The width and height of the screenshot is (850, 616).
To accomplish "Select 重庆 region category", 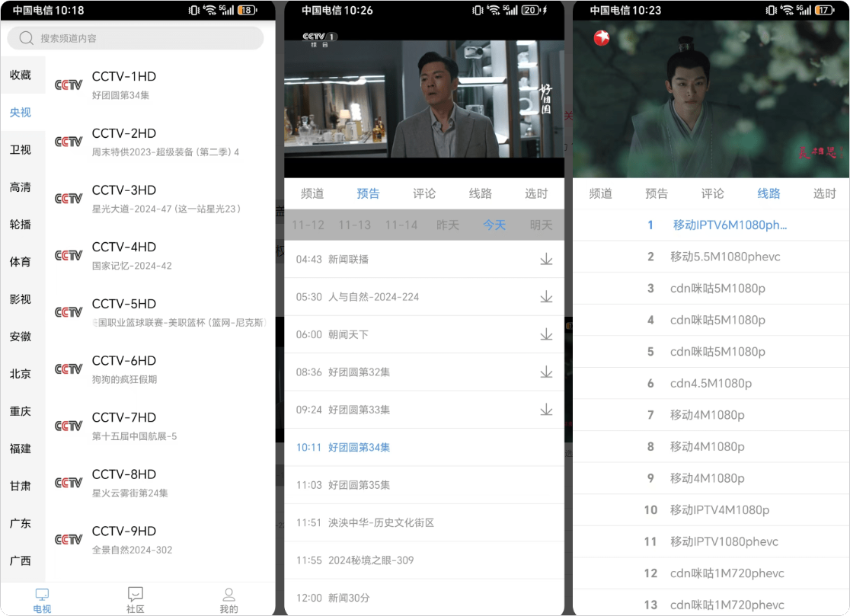I will click(x=20, y=412).
